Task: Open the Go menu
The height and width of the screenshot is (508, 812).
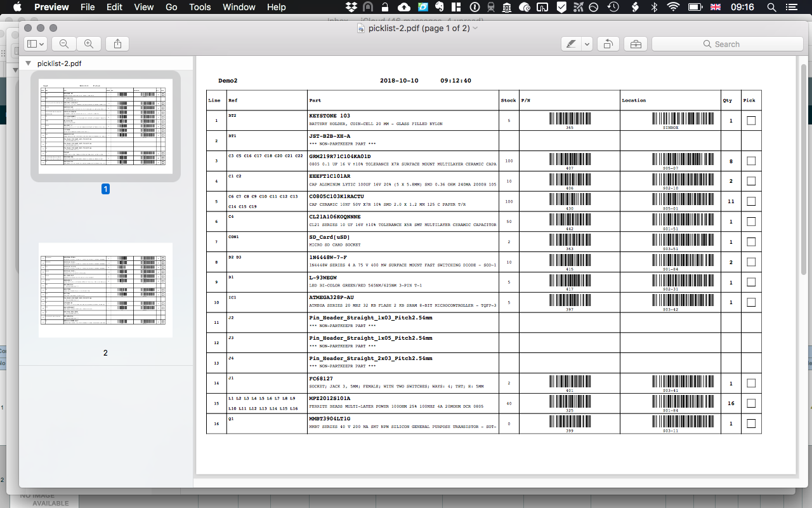Action: (171, 7)
